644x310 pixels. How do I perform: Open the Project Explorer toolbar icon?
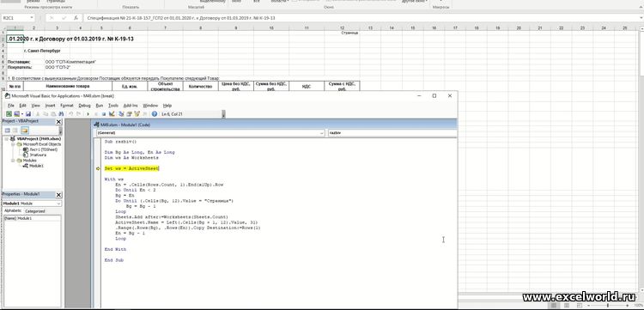coord(121,113)
